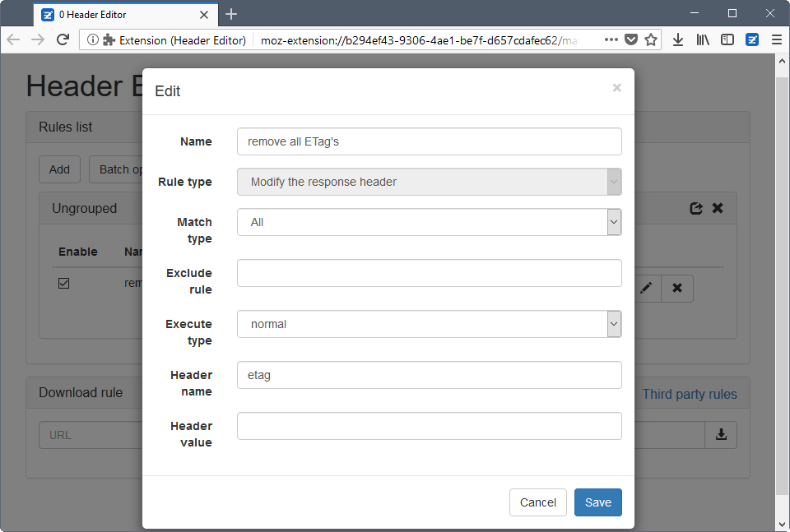
Task: Switch to the Header Editor browser tab
Action: [x=115, y=14]
